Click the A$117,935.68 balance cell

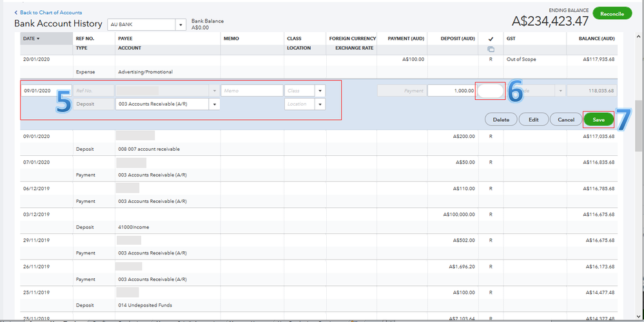click(599, 59)
